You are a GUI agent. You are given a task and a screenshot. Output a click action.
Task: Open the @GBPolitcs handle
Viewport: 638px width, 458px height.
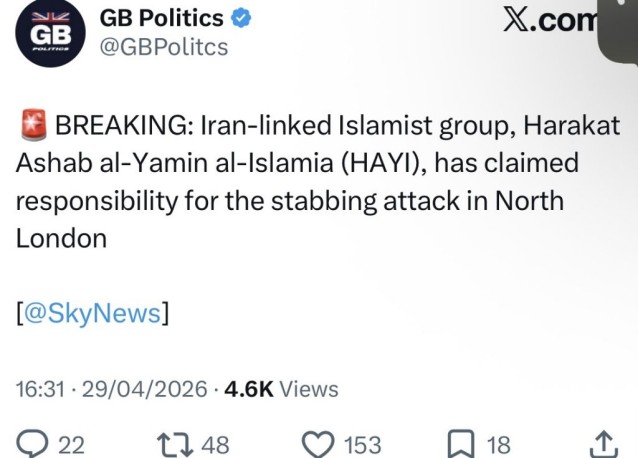click(165, 46)
